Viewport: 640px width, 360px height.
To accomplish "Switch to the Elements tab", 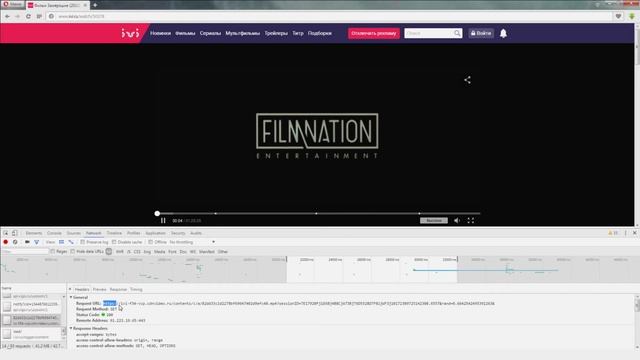I will pos(34,233).
